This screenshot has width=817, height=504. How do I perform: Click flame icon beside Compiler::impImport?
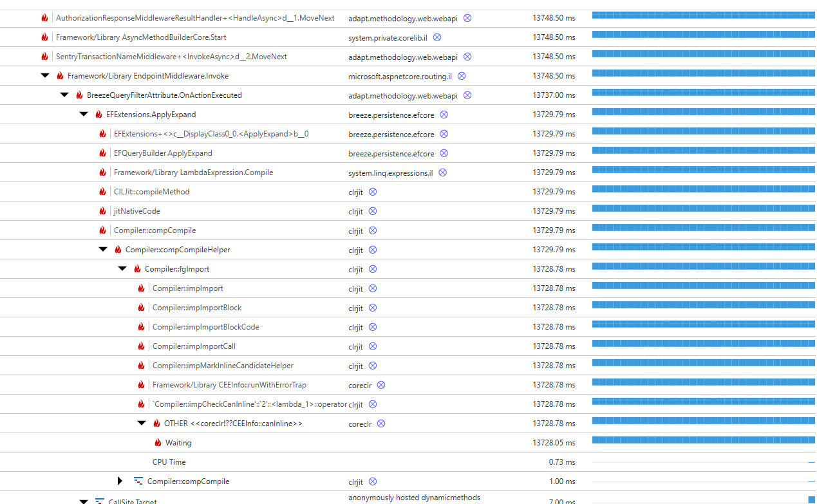pyautogui.click(x=141, y=288)
